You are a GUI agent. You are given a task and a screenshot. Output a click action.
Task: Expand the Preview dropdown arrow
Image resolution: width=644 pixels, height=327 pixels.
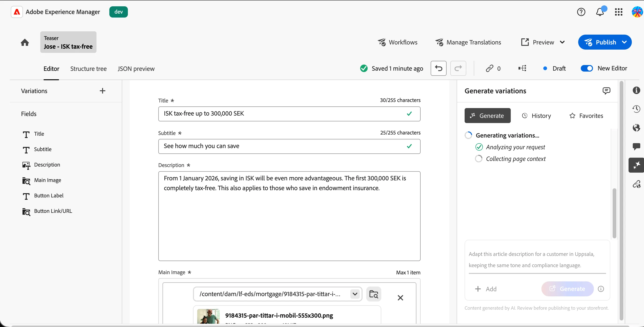click(x=562, y=42)
